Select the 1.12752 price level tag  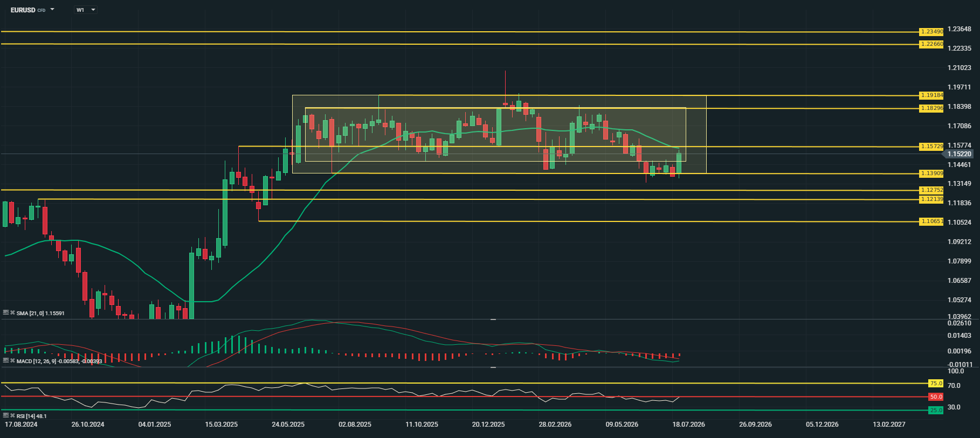tap(931, 190)
